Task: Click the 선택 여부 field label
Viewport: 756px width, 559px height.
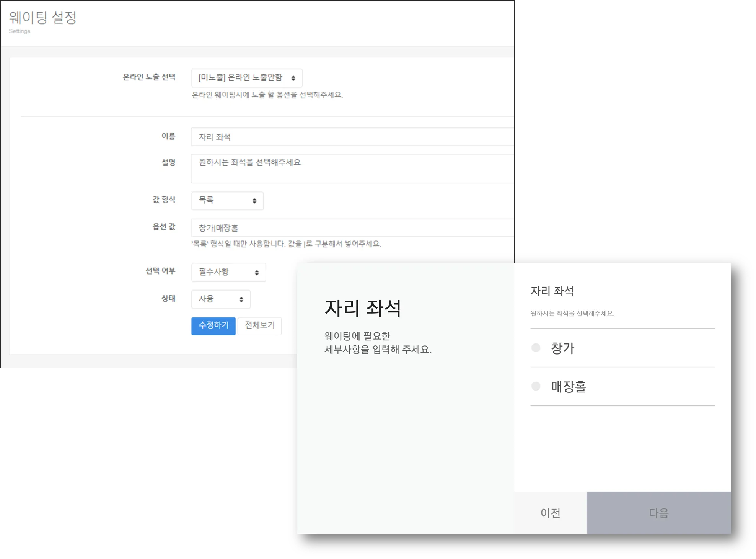Action: point(160,271)
